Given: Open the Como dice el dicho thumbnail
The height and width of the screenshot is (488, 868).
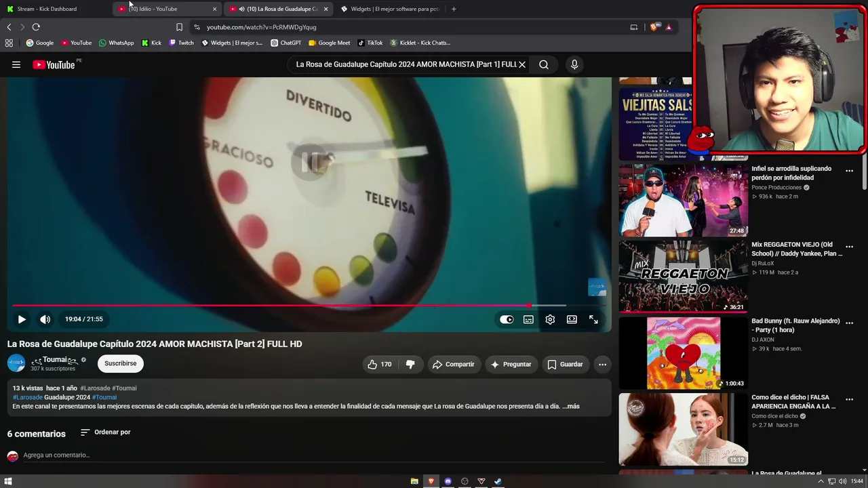Looking at the screenshot, I should [684, 429].
